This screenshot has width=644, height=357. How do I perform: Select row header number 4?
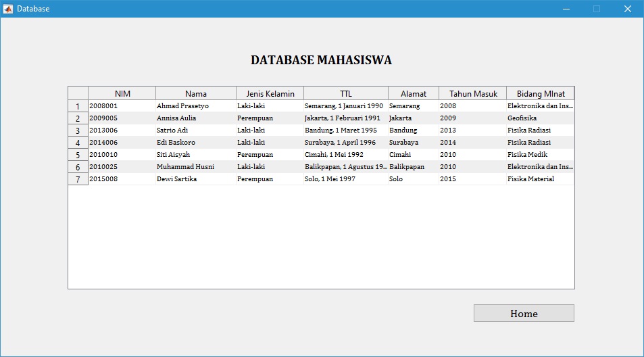tap(78, 143)
